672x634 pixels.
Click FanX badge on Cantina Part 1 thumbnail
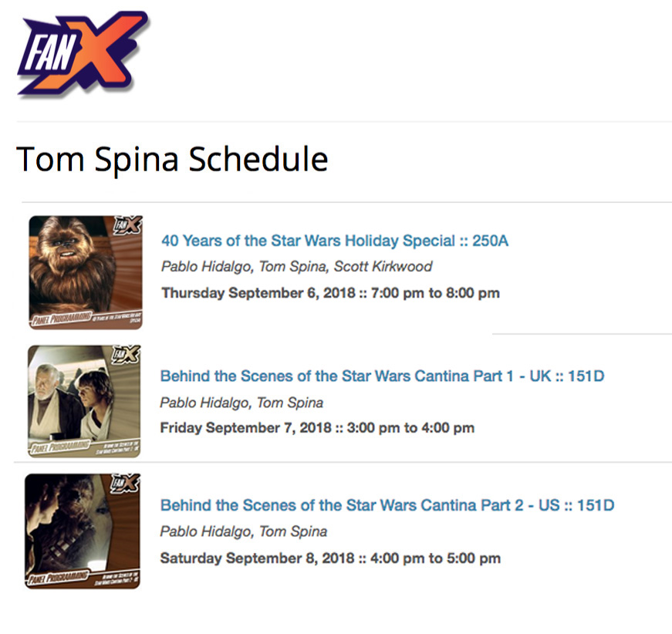pyautogui.click(x=126, y=355)
